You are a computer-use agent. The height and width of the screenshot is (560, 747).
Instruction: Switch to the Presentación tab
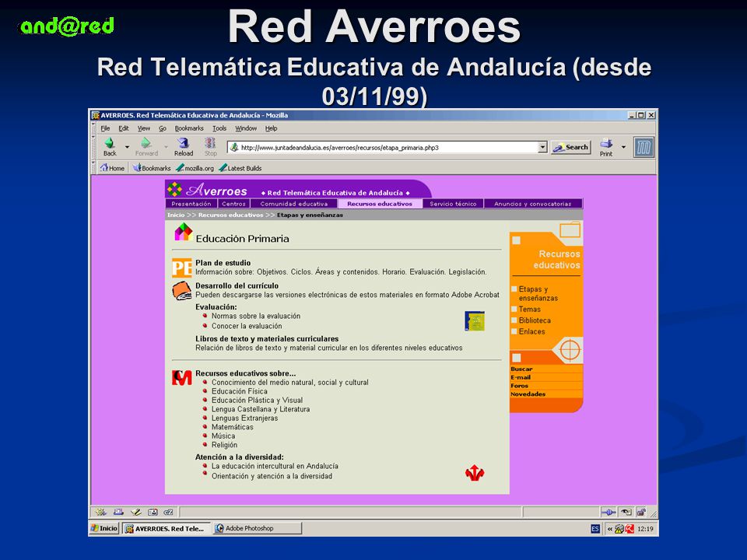pos(191,204)
